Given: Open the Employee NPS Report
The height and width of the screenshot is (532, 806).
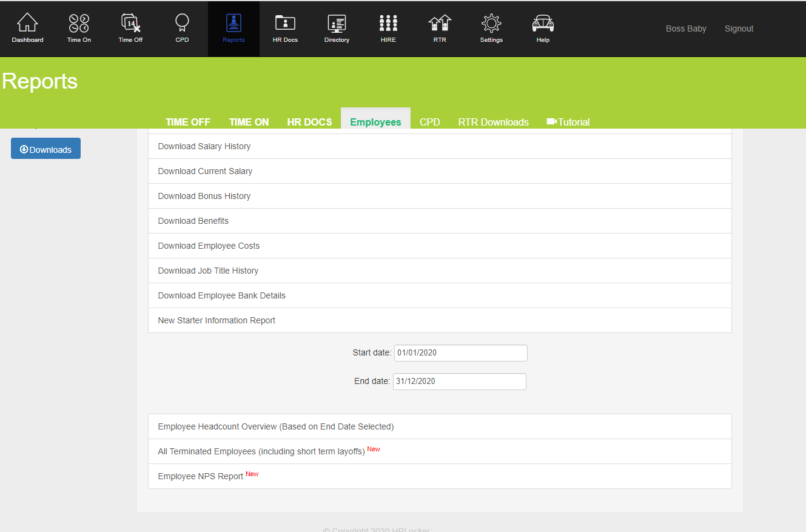Looking at the screenshot, I should pos(201,476).
